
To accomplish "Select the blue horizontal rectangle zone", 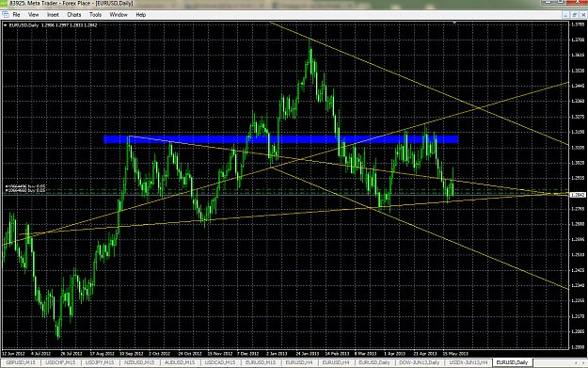I will (x=280, y=139).
